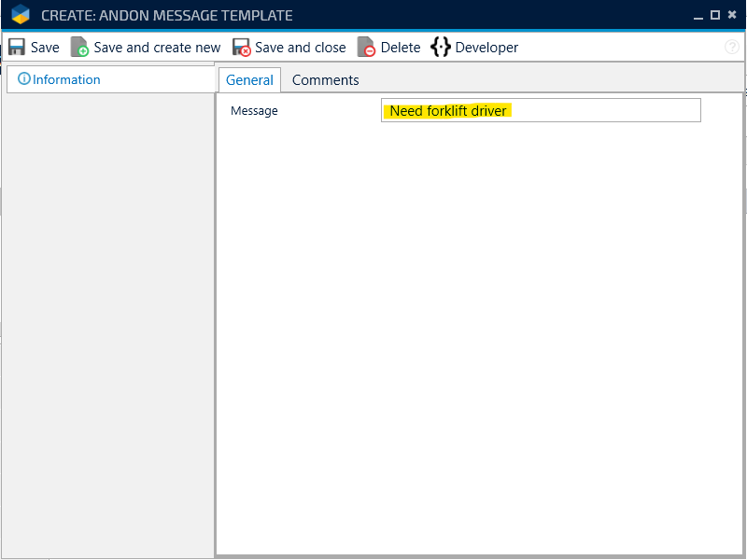Click the Message field label
This screenshot has width=747, height=560.
tap(254, 111)
